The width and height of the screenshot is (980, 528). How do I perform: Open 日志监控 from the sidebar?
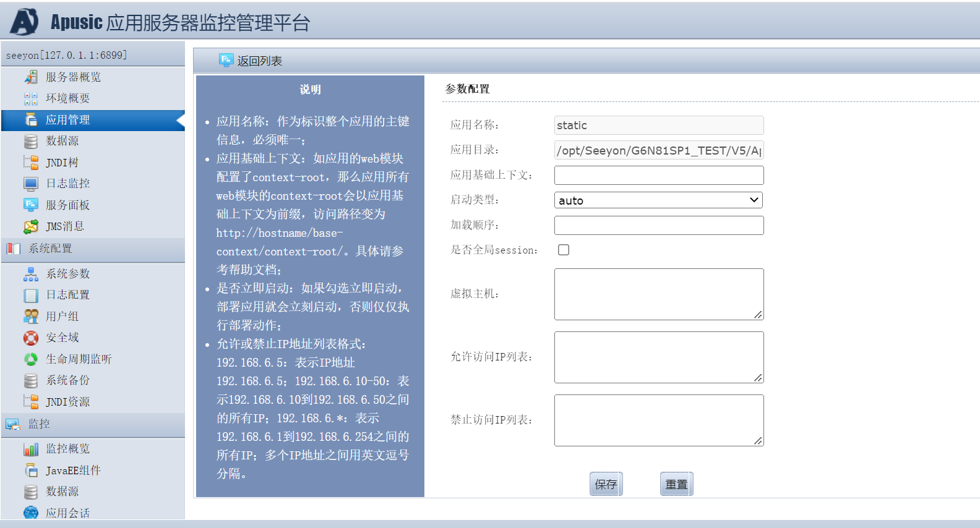click(67, 184)
